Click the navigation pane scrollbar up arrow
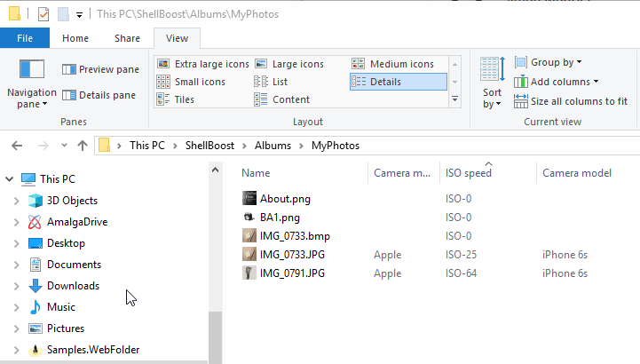The image size is (640, 364). [215, 170]
